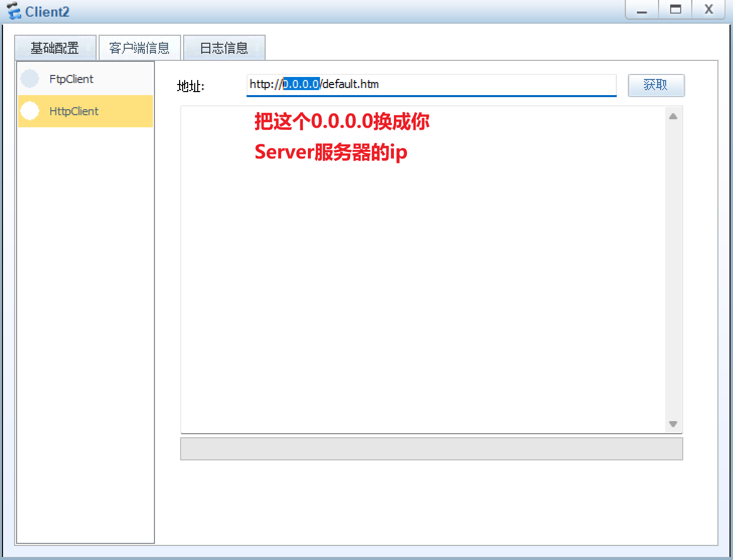Click the middle of the vertical scrollbar track
The image size is (733, 560).
click(673, 270)
